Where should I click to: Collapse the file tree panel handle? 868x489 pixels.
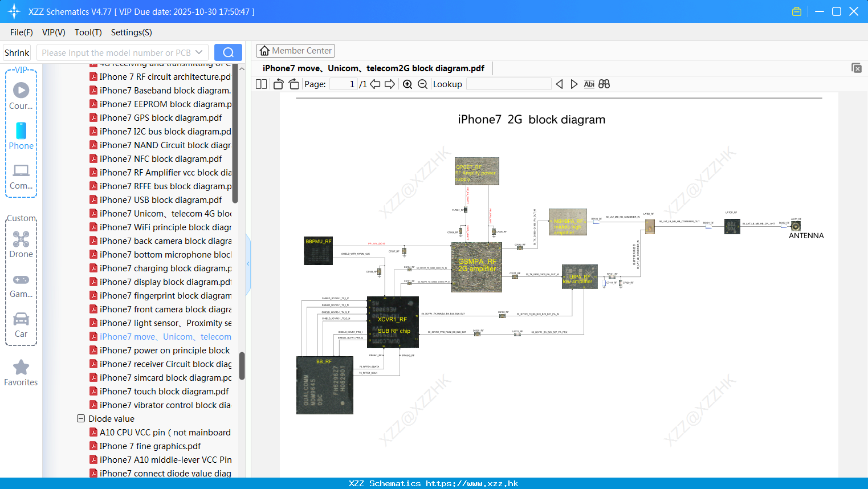tap(248, 264)
